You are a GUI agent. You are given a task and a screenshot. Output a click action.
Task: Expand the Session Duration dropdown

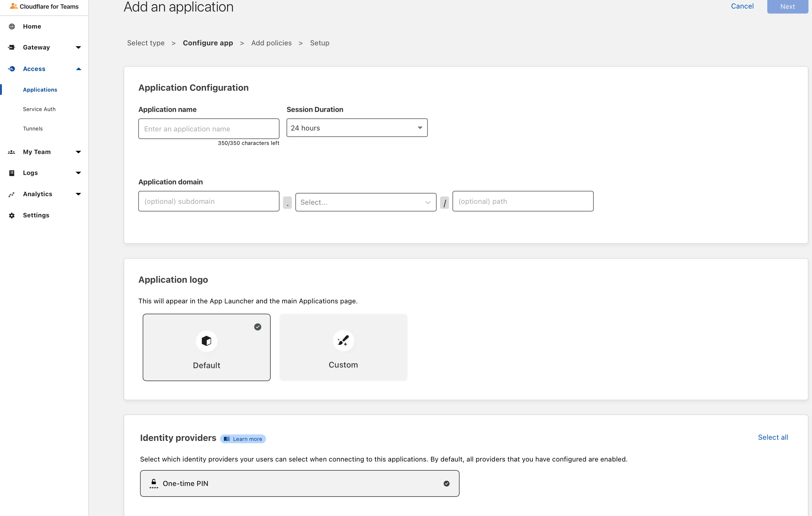tap(356, 128)
